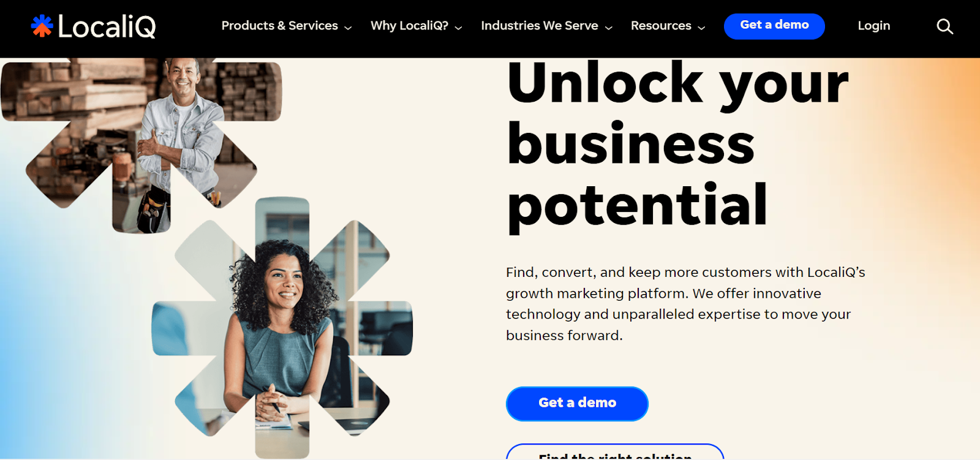Click the 'Unlock your' headline line
The height and width of the screenshot is (460, 980).
677,84
